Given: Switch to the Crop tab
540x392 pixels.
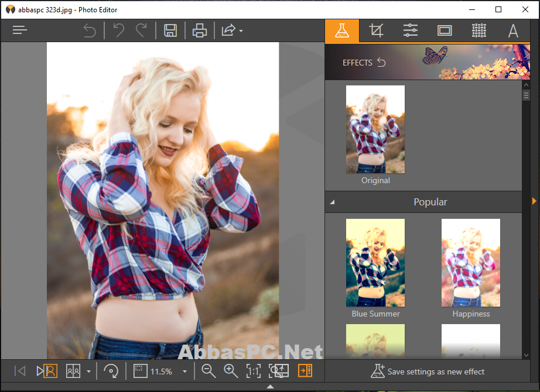Looking at the screenshot, I should (376, 30).
